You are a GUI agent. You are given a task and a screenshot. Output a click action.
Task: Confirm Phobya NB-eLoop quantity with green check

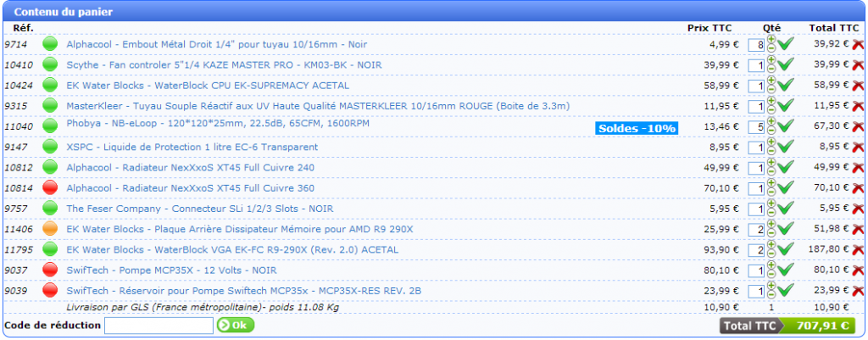tap(786, 127)
